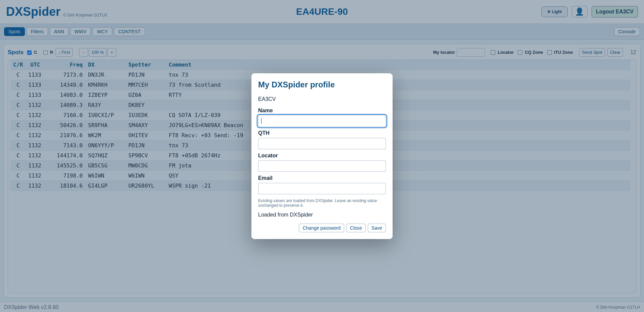Click the Send Spot button
644x312 pixels.
click(592, 52)
